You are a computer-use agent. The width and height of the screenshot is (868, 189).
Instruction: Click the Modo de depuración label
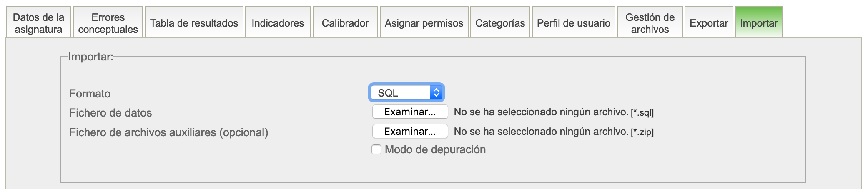[435, 149]
